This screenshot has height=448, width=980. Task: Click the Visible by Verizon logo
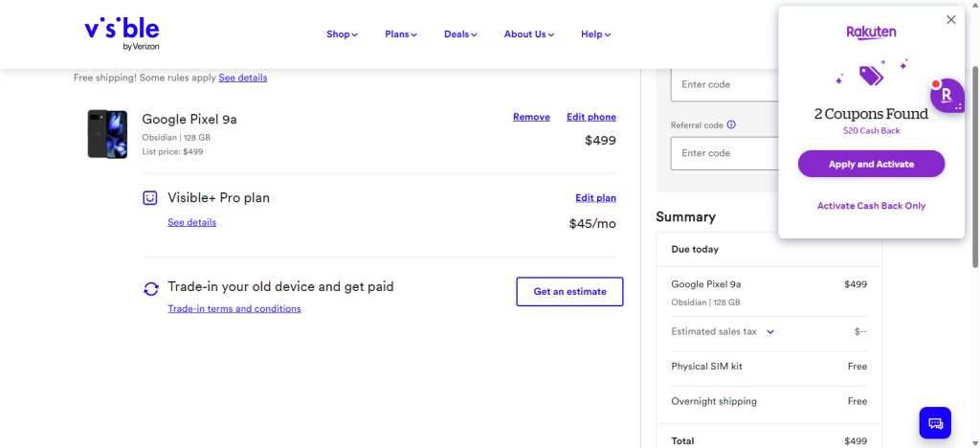click(x=122, y=34)
